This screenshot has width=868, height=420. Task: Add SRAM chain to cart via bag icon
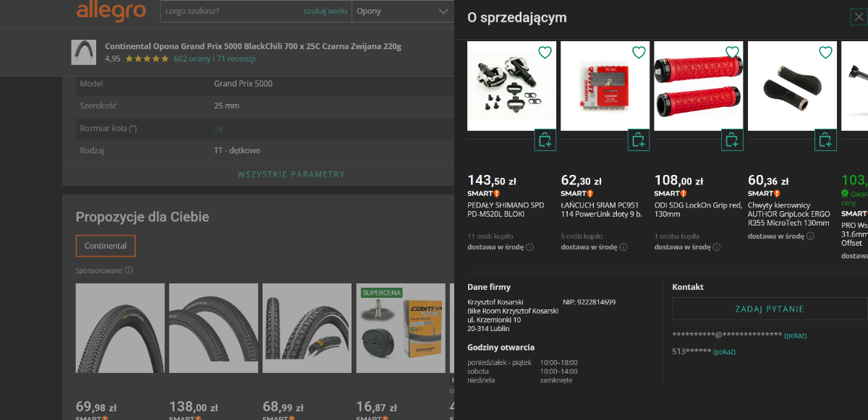[x=639, y=140]
